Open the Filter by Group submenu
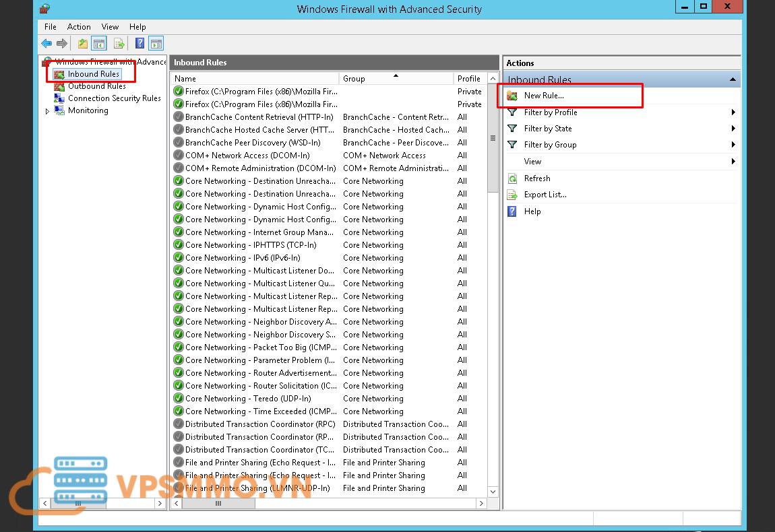This screenshot has height=532, width=775. click(733, 145)
